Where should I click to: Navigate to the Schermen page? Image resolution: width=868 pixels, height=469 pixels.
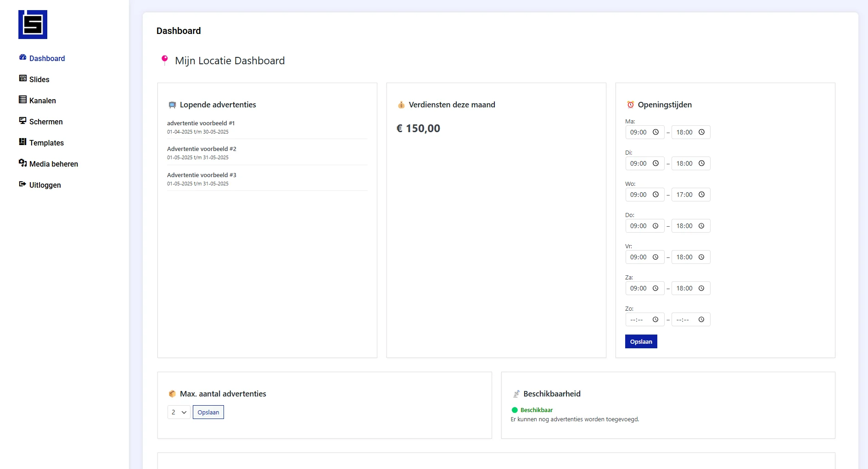45,122
